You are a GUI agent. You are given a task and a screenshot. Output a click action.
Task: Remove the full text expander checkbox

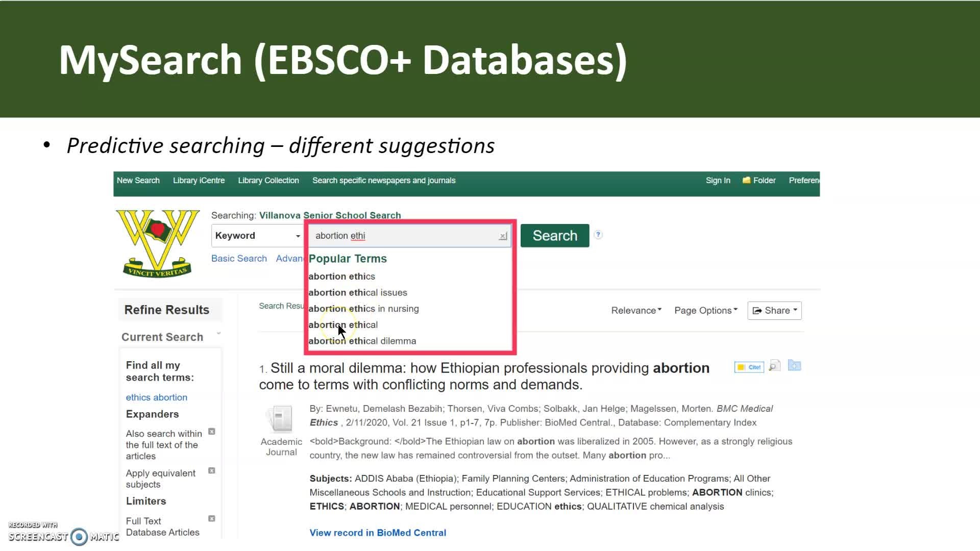click(212, 432)
